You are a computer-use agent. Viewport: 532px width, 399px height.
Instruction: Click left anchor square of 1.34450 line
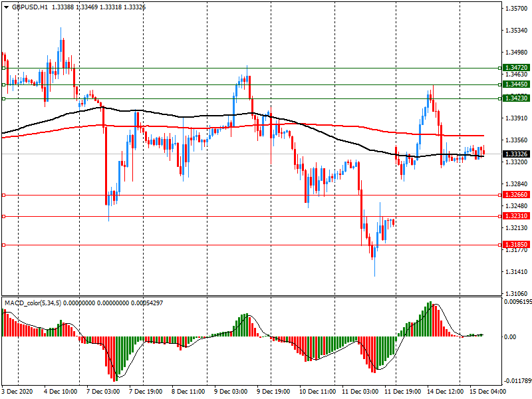[3, 84]
